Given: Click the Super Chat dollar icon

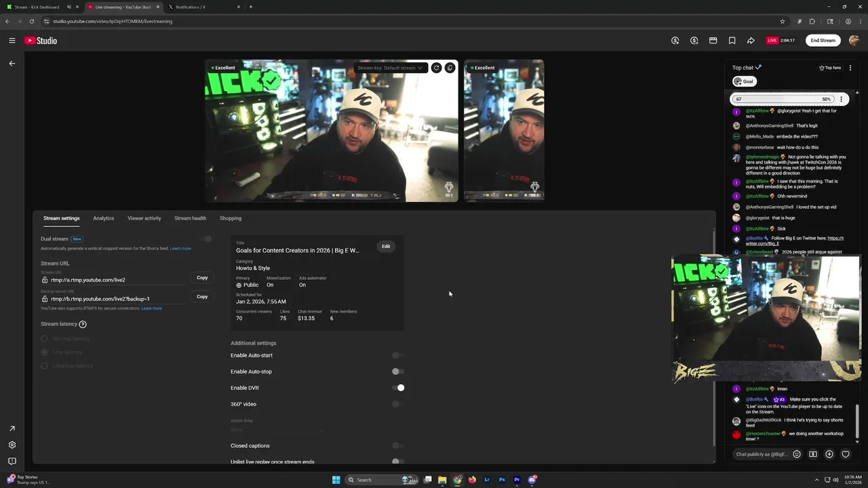Looking at the screenshot, I should pyautogui.click(x=813, y=454).
